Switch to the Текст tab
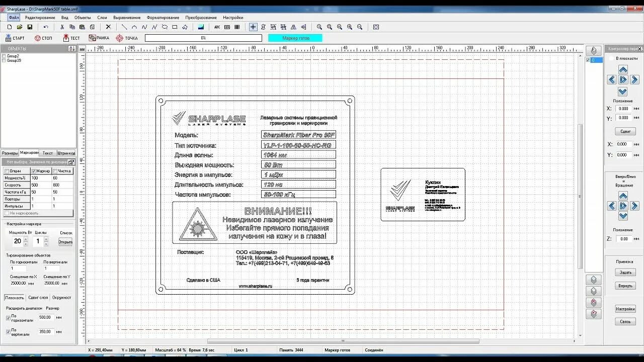The height and width of the screenshot is (362, 644). [48, 153]
